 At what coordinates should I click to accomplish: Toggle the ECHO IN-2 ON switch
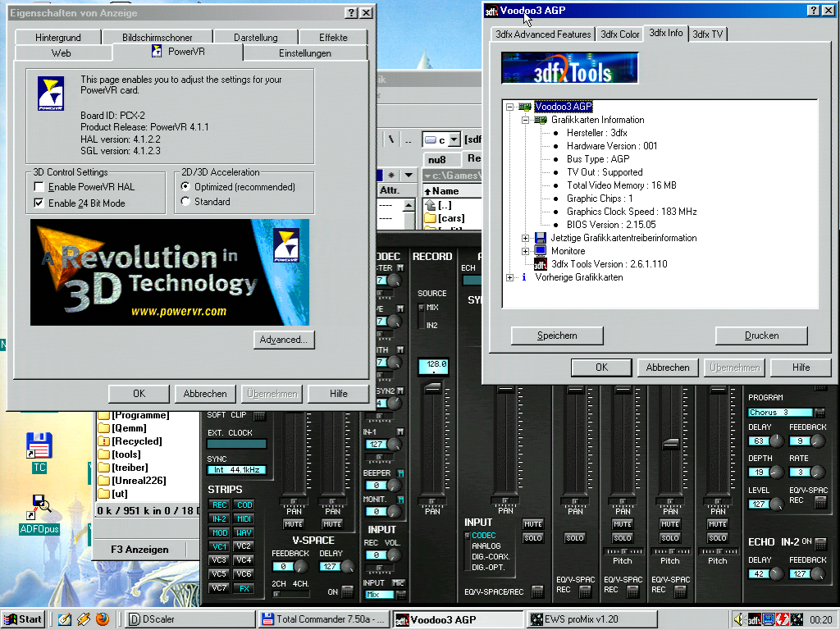click(820, 543)
